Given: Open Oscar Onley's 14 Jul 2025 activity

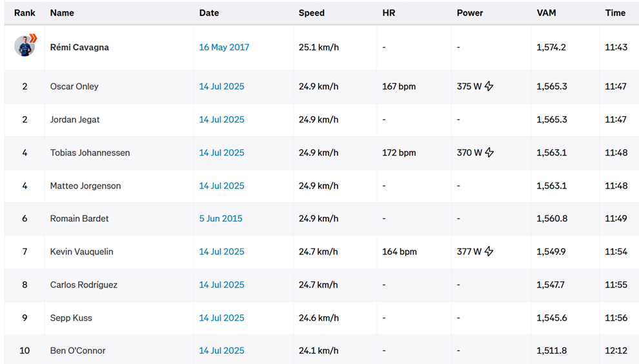Looking at the screenshot, I should pyautogui.click(x=221, y=86).
